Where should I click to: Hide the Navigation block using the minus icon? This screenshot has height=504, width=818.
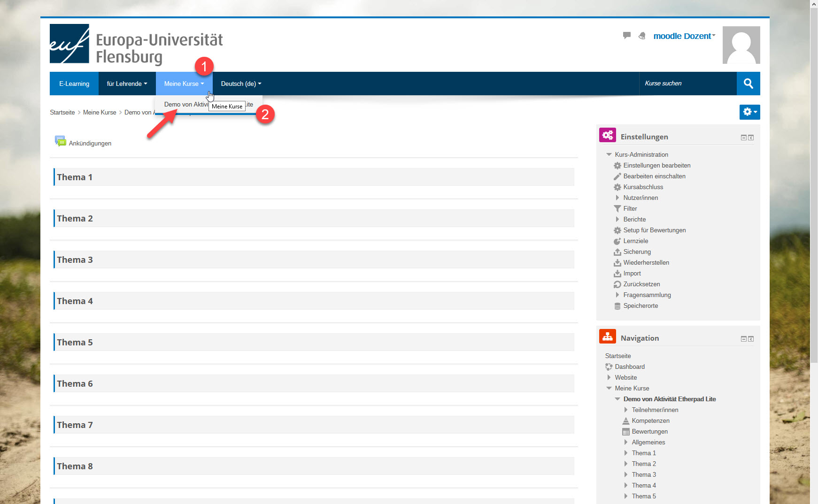(x=743, y=339)
